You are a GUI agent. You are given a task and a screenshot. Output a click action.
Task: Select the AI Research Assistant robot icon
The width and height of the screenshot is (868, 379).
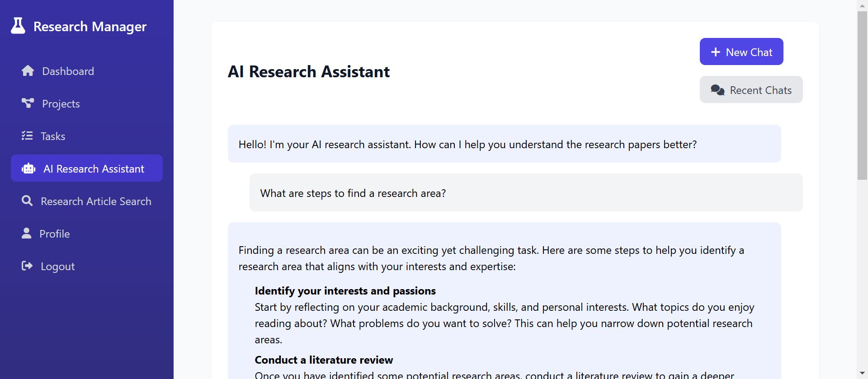[28, 168]
